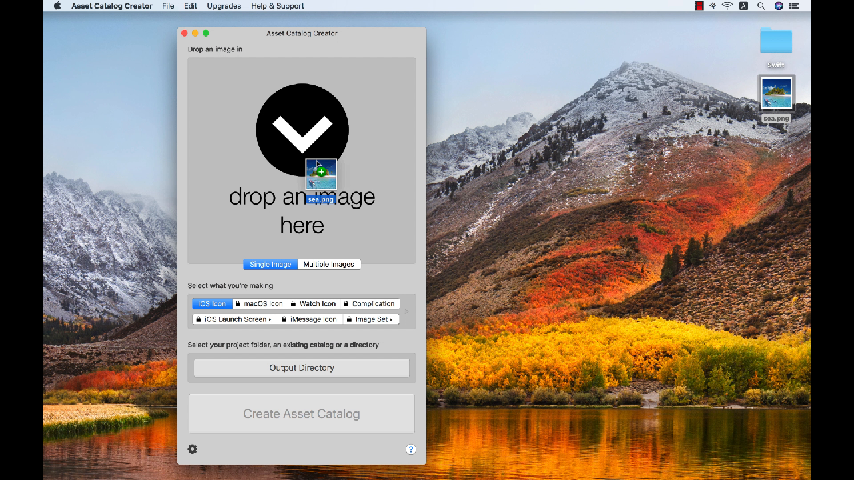Open the File menu

(x=168, y=6)
